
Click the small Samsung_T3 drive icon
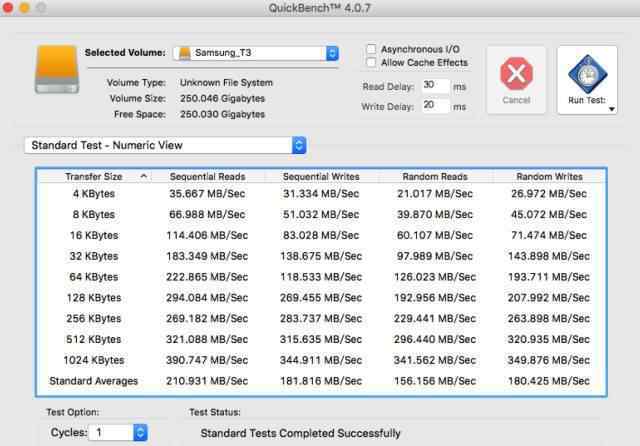coord(184,53)
